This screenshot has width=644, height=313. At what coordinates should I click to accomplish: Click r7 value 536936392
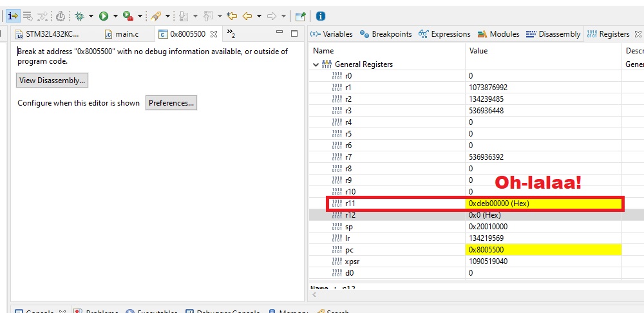click(486, 157)
